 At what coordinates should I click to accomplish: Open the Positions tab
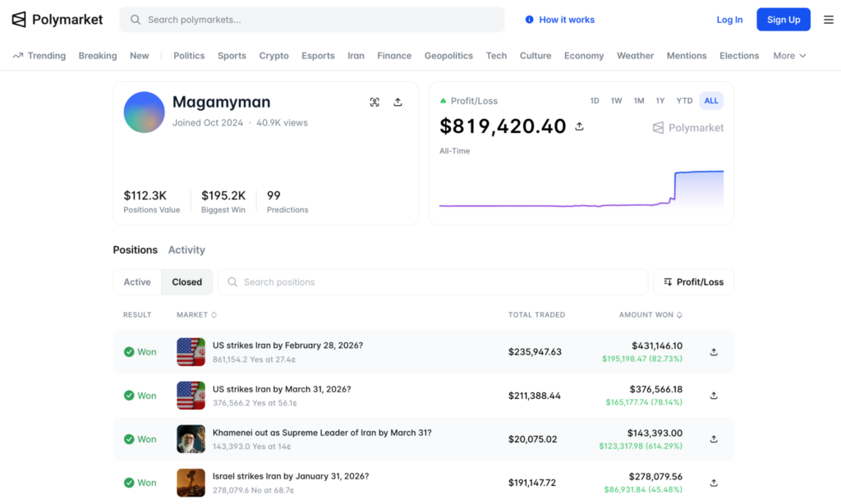pyautogui.click(x=136, y=250)
